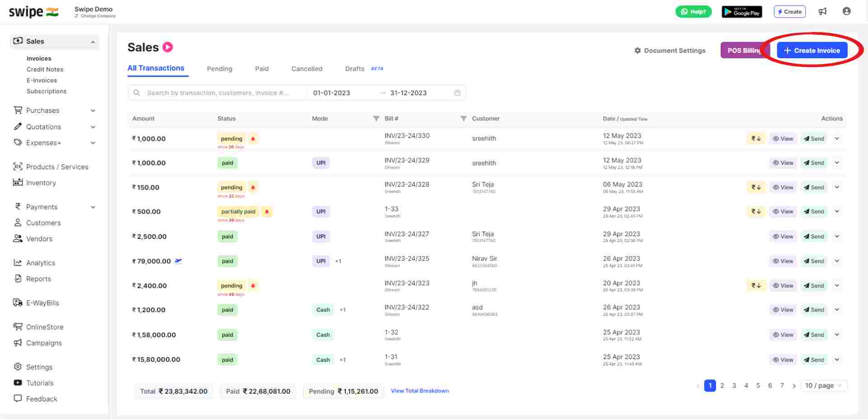This screenshot has height=420, width=868.
Task: Click the WhatsApp Help button
Action: coord(693,12)
